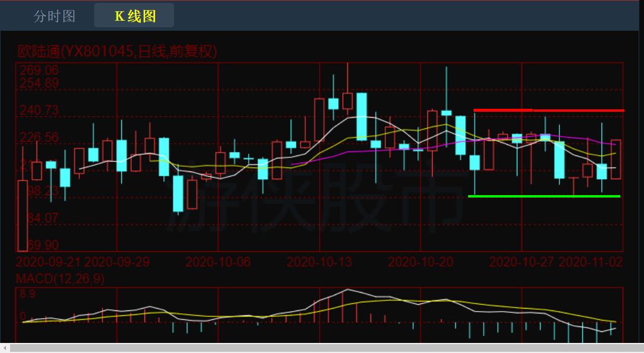Click the last red candlestick at right edge

(616, 159)
